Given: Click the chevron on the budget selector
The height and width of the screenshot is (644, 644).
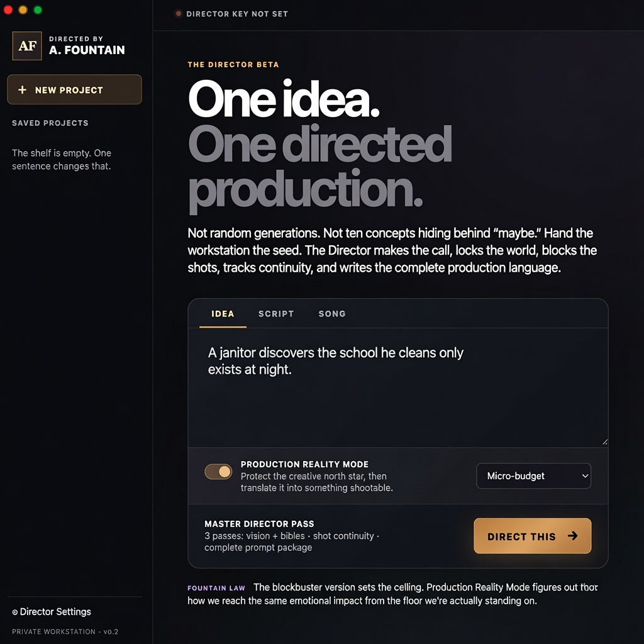Looking at the screenshot, I should pos(585,475).
